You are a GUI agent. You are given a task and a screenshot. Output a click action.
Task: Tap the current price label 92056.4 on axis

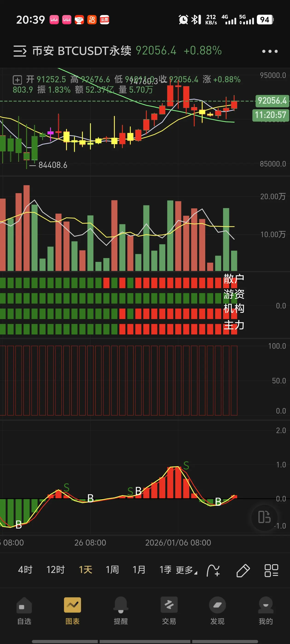272,101
